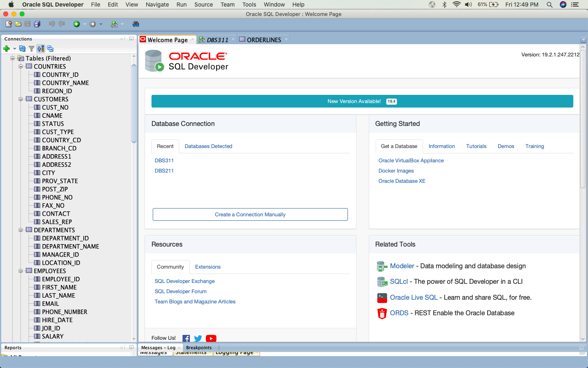
Task: Open the Navigate menu
Action: pos(157,4)
